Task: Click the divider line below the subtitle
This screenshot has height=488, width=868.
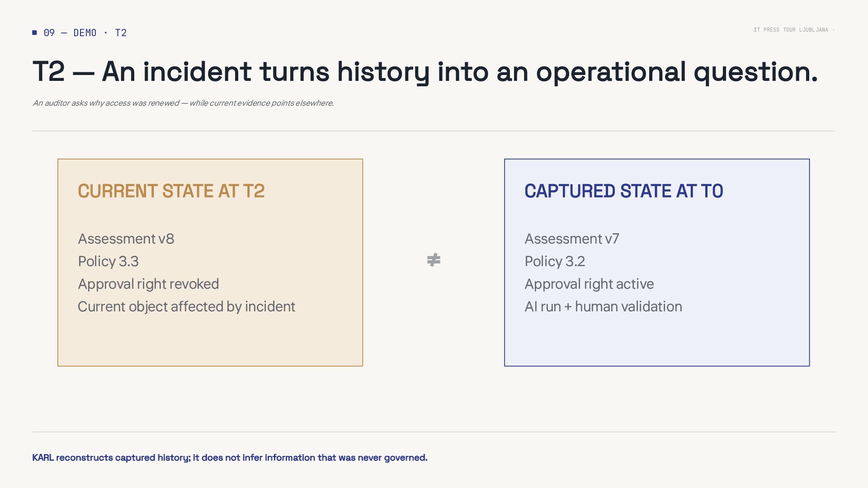Action: (x=434, y=131)
